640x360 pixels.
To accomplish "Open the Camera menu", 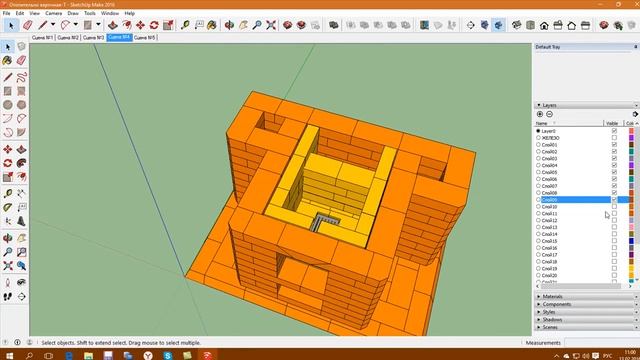I will (53, 13).
